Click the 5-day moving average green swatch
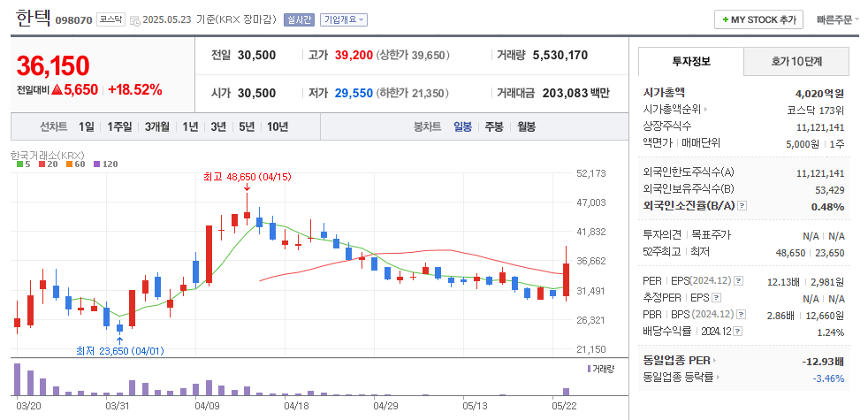The image size is (868, 420). [20, 164]
